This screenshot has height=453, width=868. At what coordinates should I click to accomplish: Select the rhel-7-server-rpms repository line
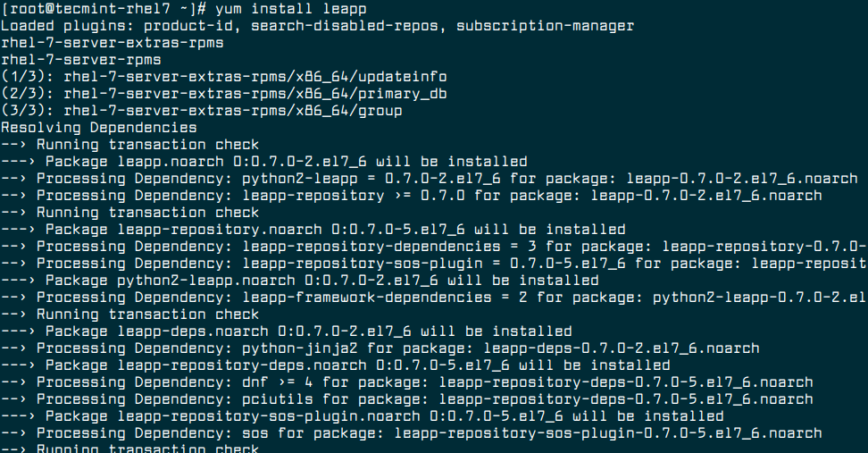[x=81, y=60]
